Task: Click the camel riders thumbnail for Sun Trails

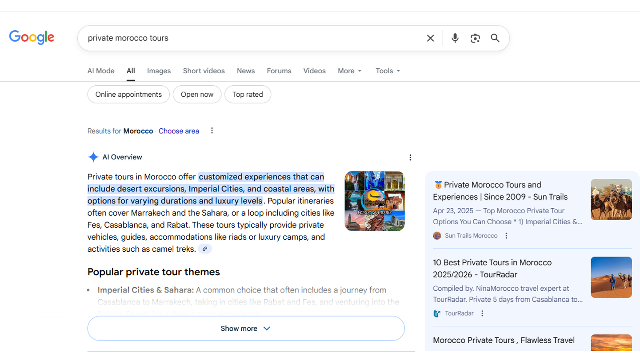Action: 611,200
